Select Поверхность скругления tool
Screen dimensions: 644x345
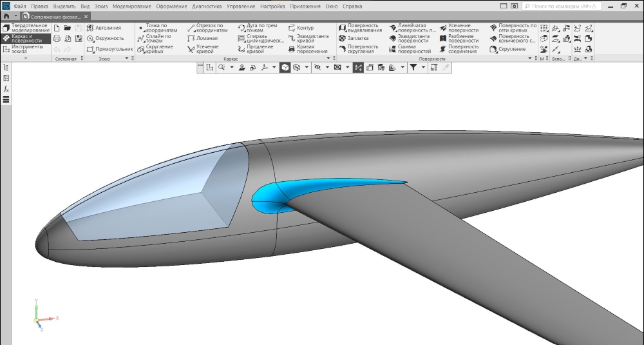(x=359, y=49)
